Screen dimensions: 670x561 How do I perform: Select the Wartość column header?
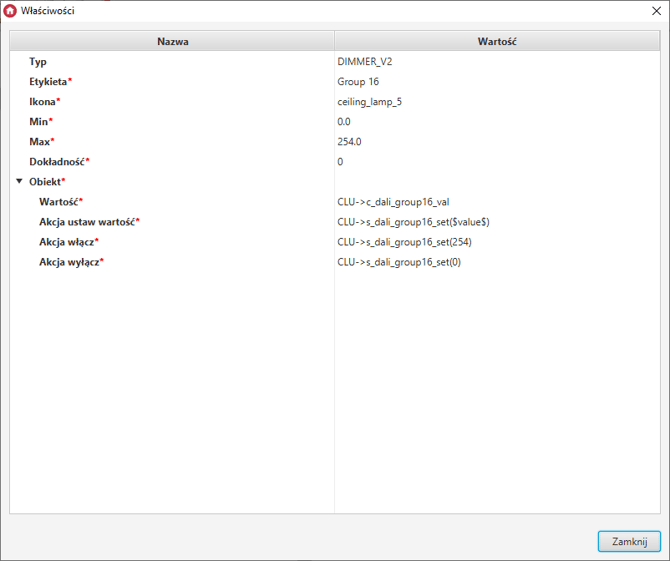pos(497,42)
